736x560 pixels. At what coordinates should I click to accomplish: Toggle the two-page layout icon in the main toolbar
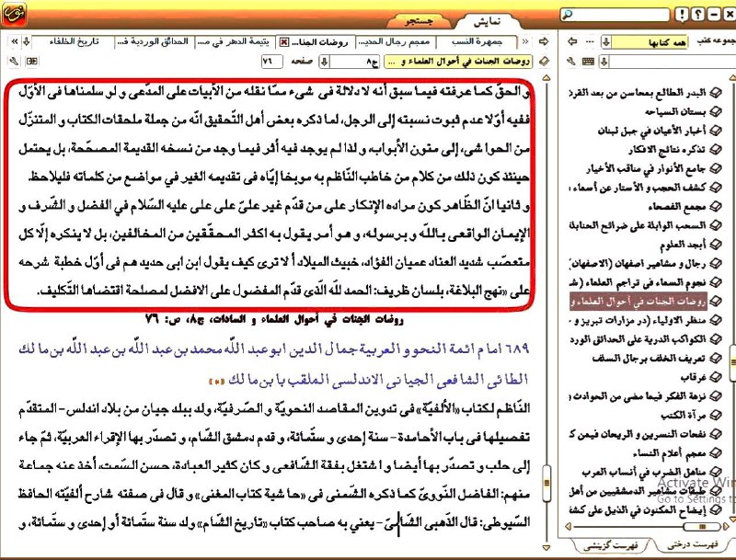pyautogui.click(x=32, y=61)
